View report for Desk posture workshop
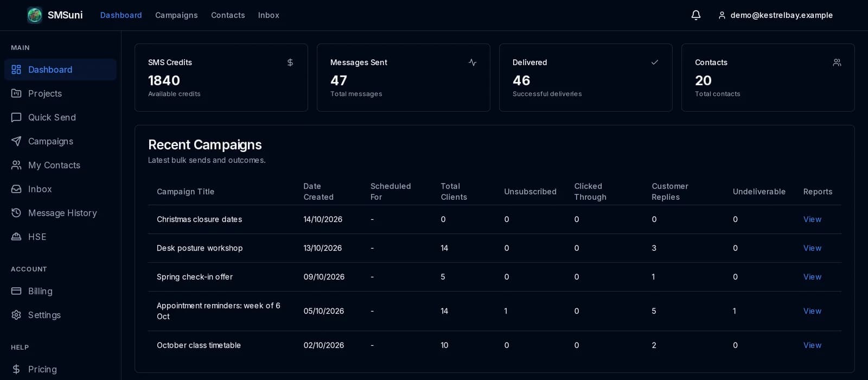Screen dimensions: 868x380 click(x=812, y=248)
